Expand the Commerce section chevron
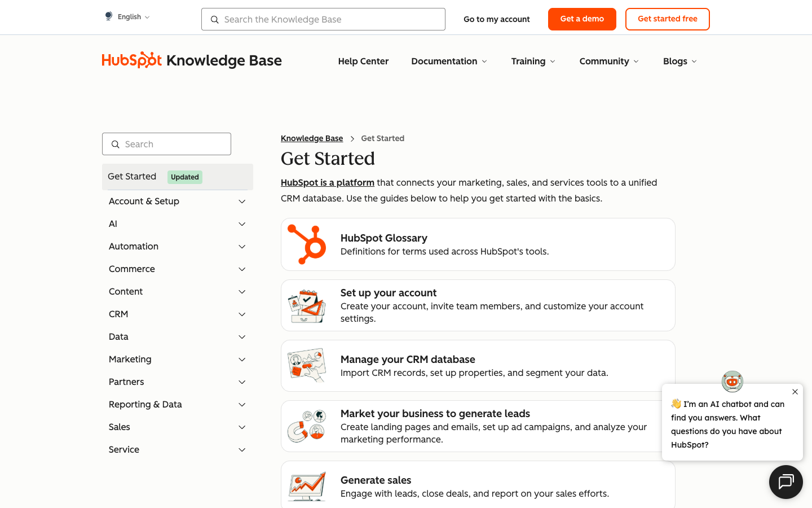This screenshot has width=812, height=508. pyautogui.click(x=242, y=269)
